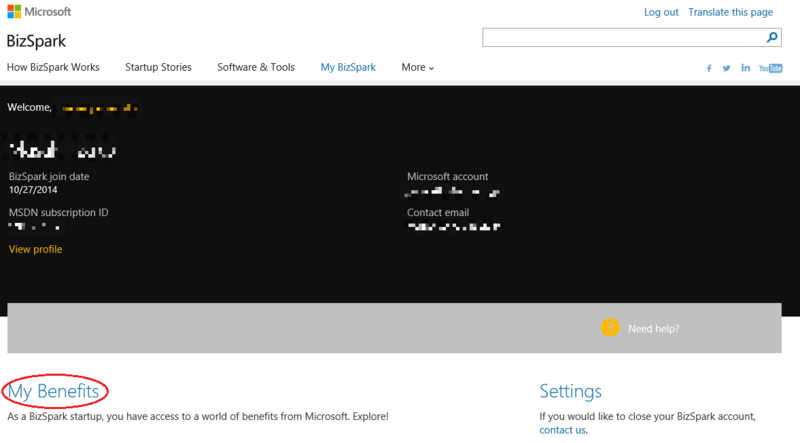This screenshot has height=443, width=800.
Task: Open the View profile link
Action: point(35,249)
